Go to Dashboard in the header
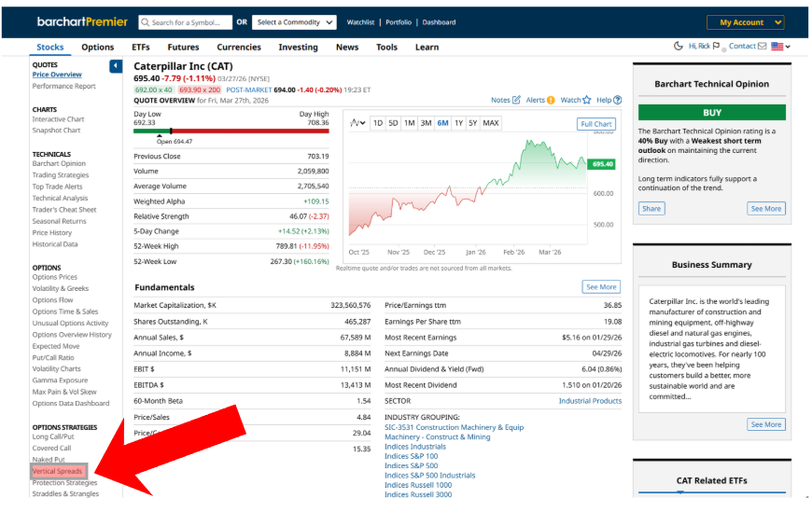Image resolution: width=812 pixels, height=512 pixels. pos(440,22)
